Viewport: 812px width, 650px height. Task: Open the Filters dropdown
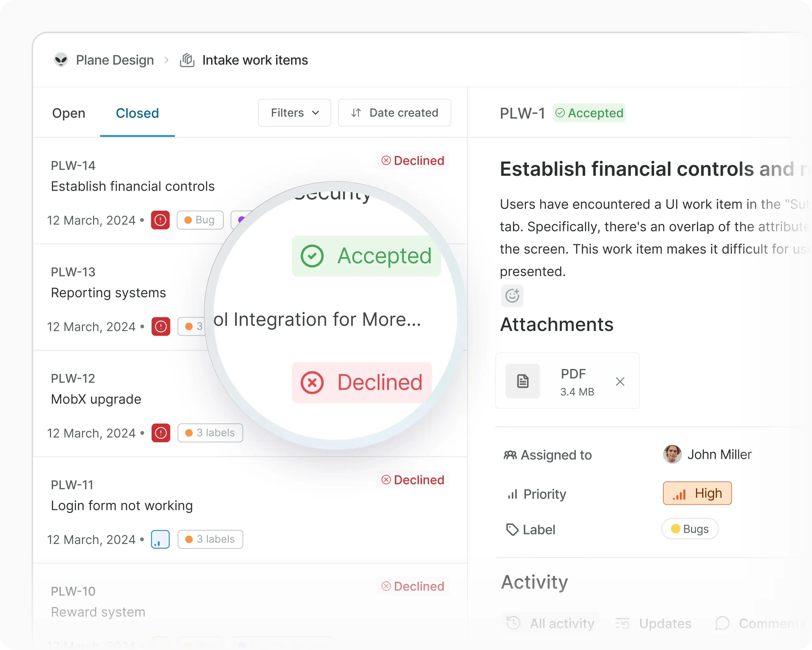tap(294, 113)
